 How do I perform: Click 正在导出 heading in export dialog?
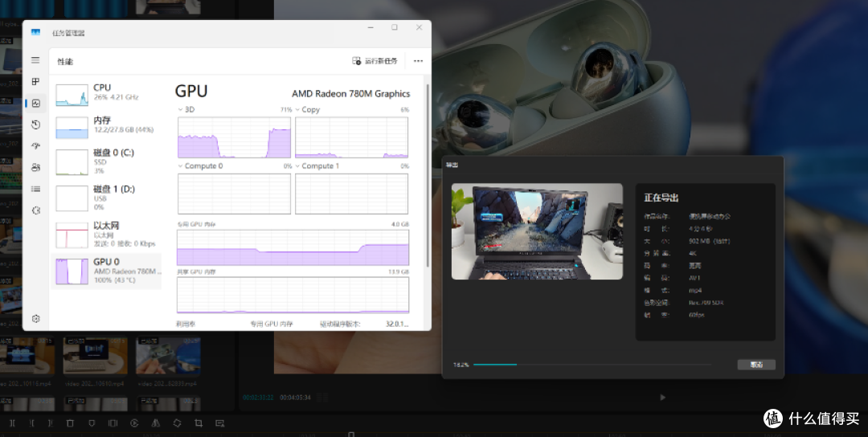tap(661, 198)
